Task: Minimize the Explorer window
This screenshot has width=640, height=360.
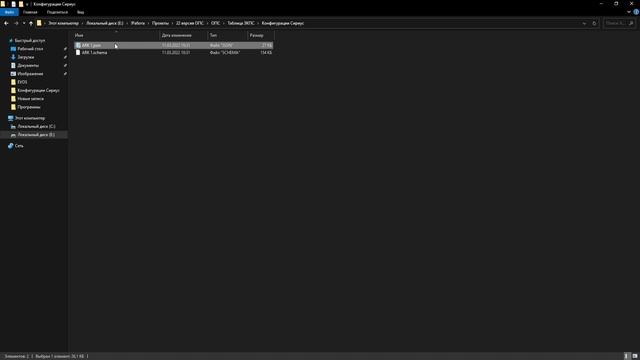Action: tap(601, 4)
